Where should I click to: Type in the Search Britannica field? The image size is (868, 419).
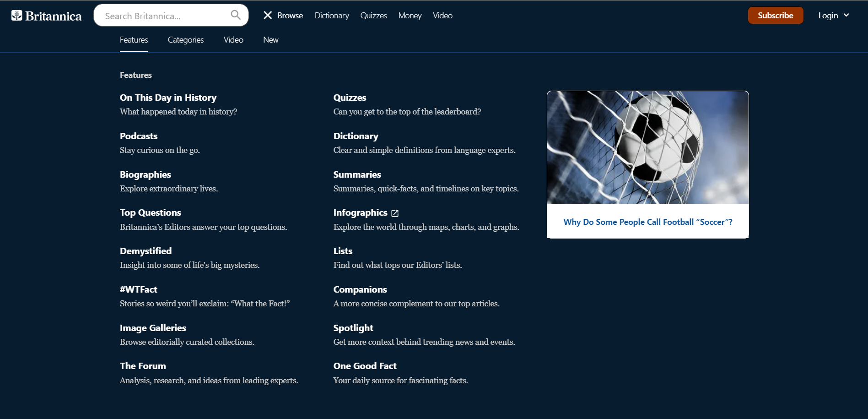(x=165, y=16)
